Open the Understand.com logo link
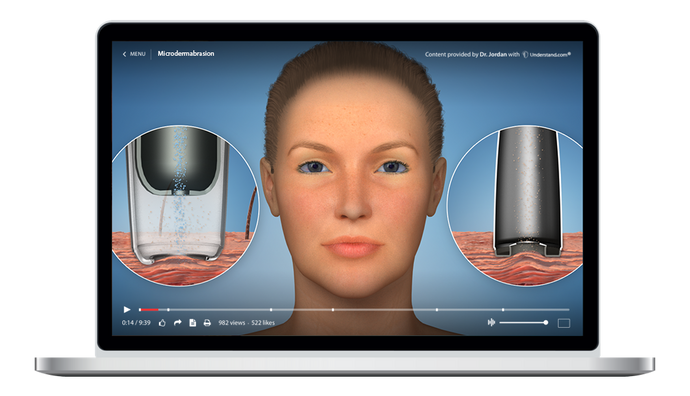This screenshot has width=690, height=396. point(547,55)
